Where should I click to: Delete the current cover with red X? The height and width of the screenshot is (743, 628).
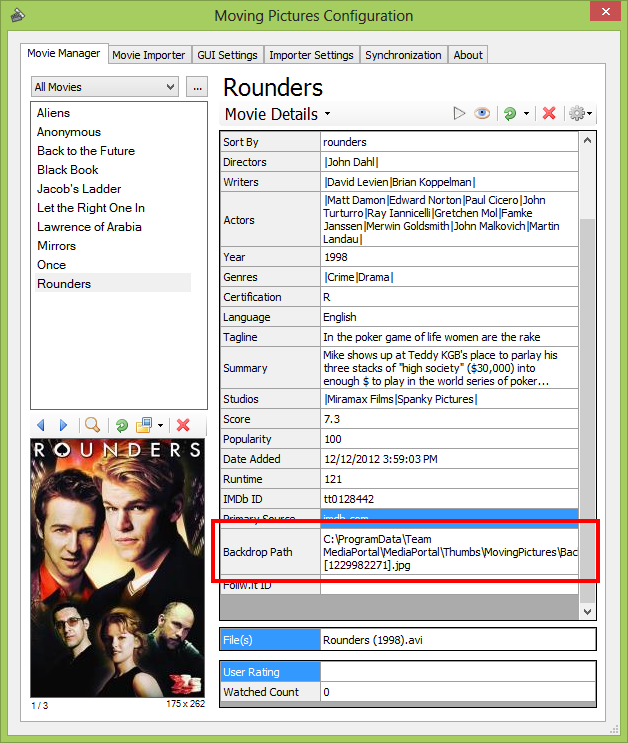(x=183, y=425)
